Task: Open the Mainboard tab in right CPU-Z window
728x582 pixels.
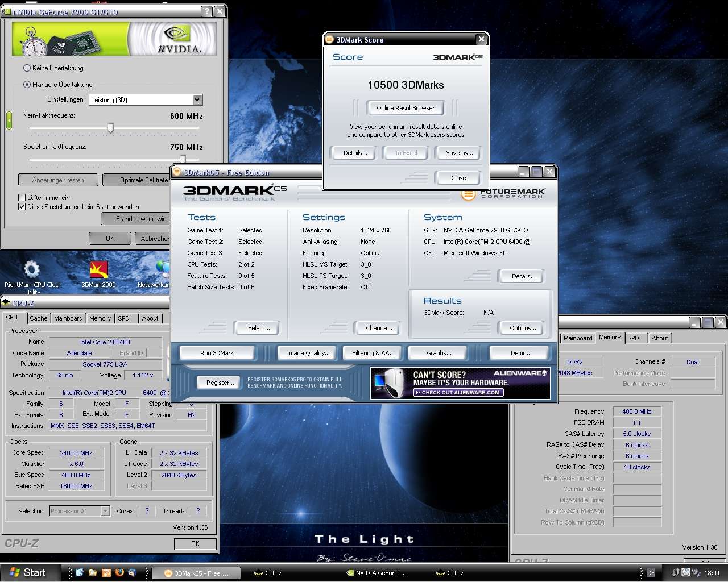Action: coord(578,338)
